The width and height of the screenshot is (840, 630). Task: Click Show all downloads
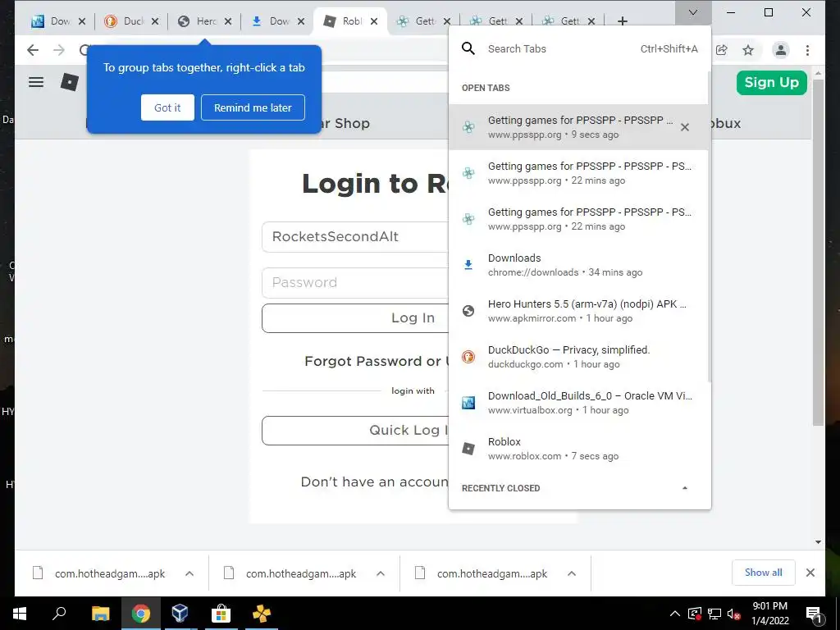[x=764, y=573]
